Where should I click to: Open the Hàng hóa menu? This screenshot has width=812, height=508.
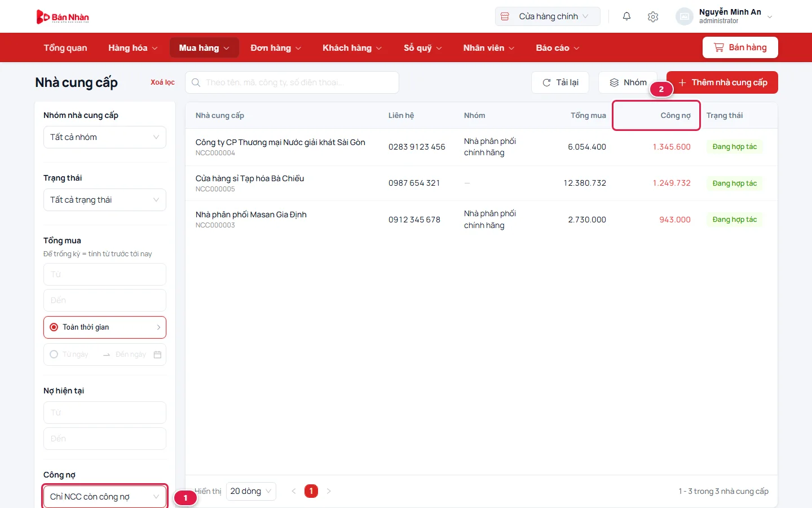[x=133, y=48]
